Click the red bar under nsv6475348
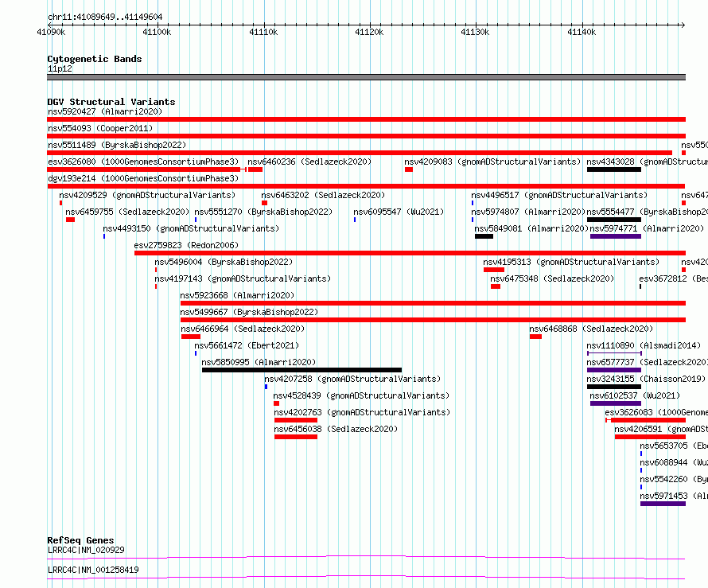Screen dimensions: 708x588 496,286
